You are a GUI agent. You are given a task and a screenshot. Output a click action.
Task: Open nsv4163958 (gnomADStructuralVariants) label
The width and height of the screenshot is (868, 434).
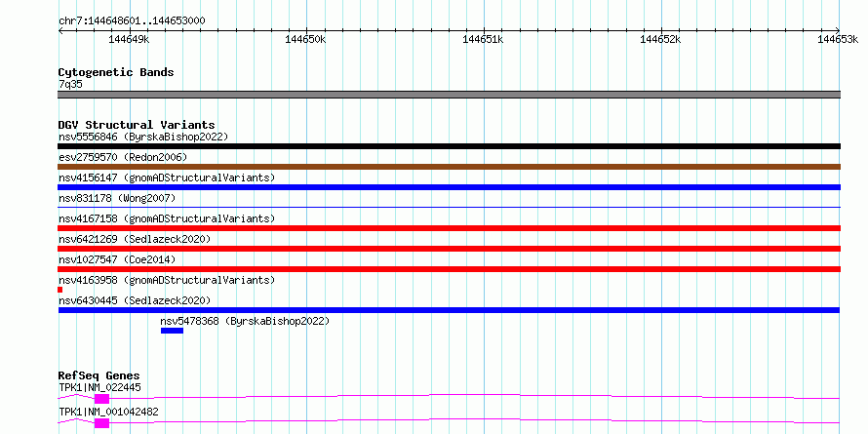167,280
